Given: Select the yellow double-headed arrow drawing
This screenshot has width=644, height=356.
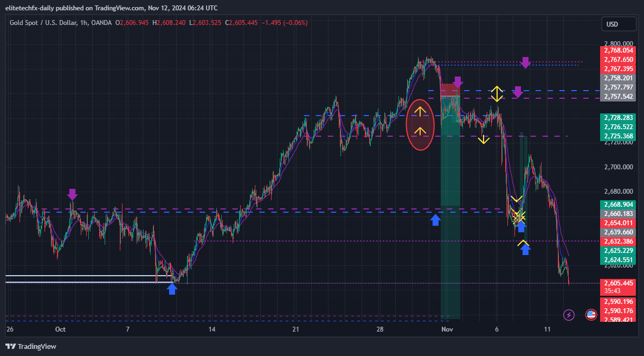Looking at the screenshot, I should [497, 94].
